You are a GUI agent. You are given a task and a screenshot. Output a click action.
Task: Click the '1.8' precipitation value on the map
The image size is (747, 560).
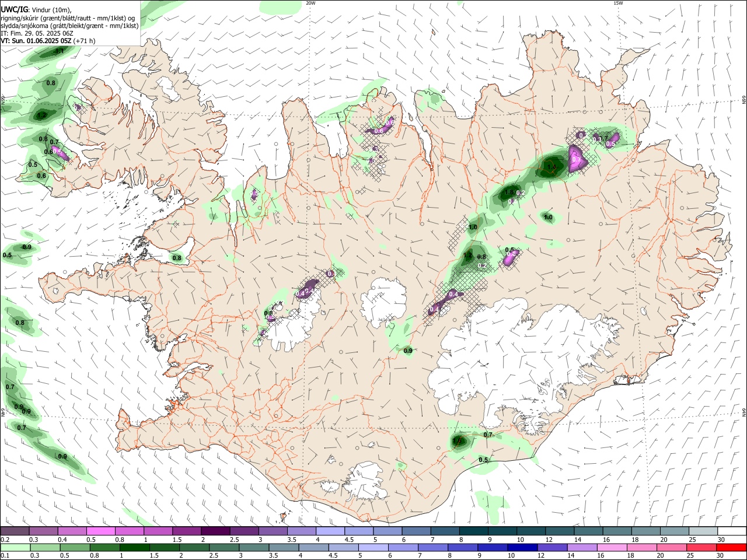508,192
